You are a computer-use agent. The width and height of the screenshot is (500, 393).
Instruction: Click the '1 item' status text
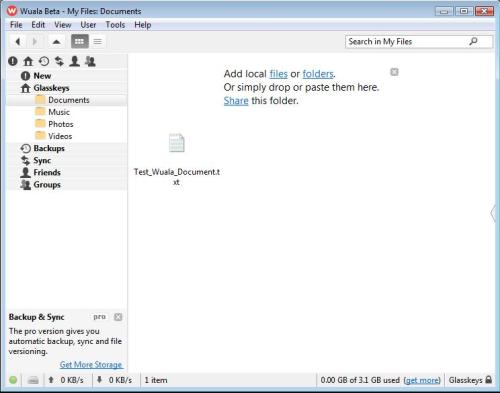tap(156, 380)
